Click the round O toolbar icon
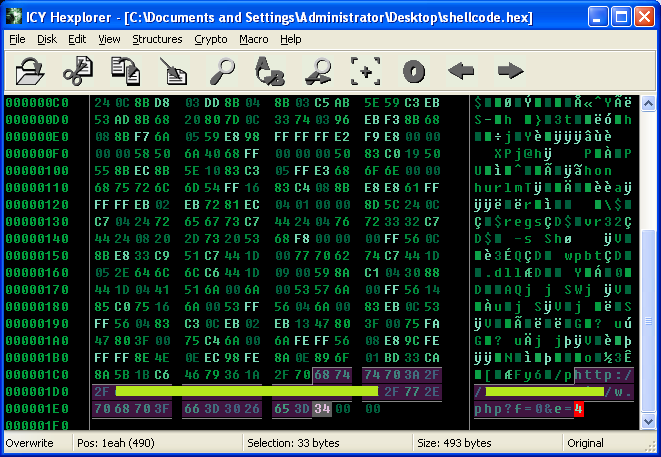 pyautogui.click(x=414, y=71)
